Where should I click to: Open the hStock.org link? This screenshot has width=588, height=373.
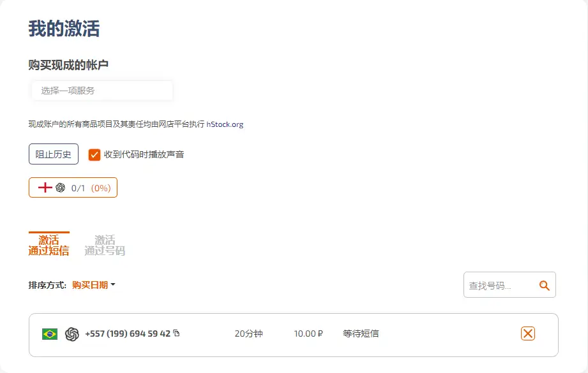coord(225,124)
